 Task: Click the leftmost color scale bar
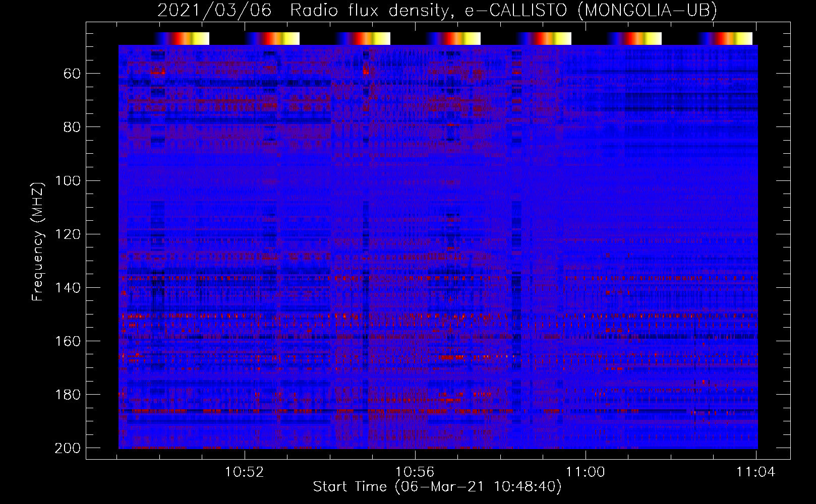pos(182,38)
